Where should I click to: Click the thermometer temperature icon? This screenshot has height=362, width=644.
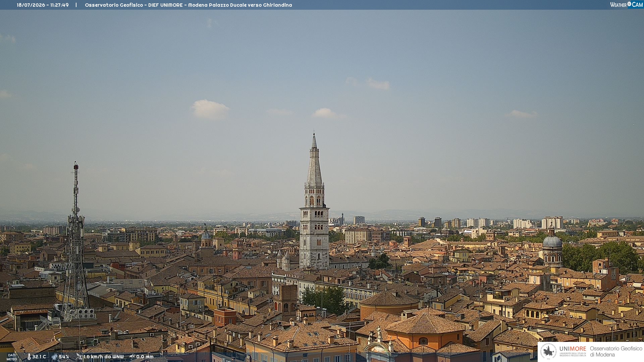coord(29,357)
